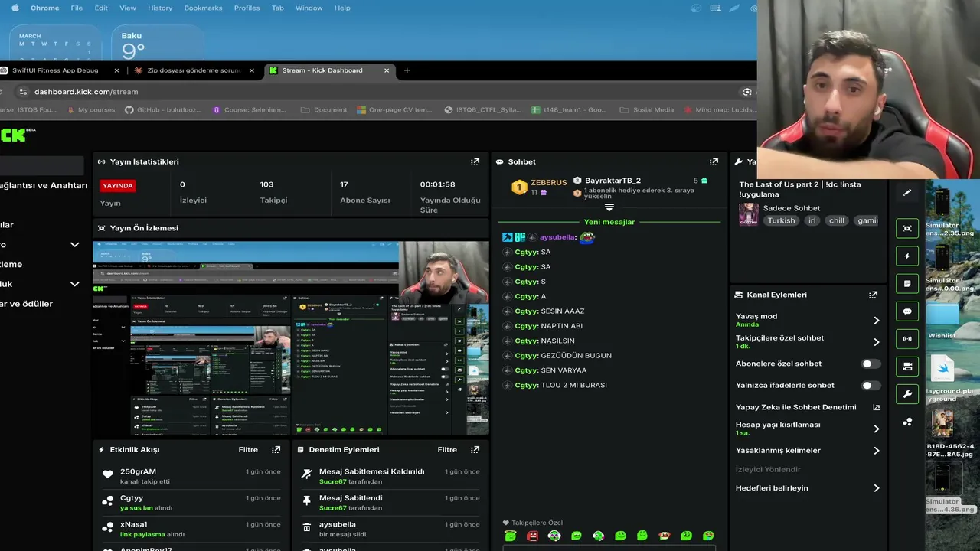This screenshot has height=551, width=980.
Task: Click The Last of Us stream category thumbnail
Action: coord(749,214)
